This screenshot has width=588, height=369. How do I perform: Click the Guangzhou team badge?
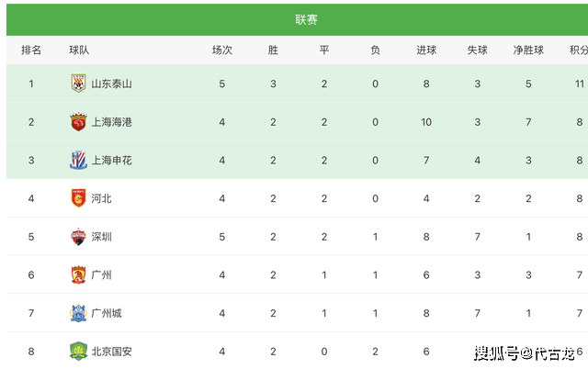[78, 275]
